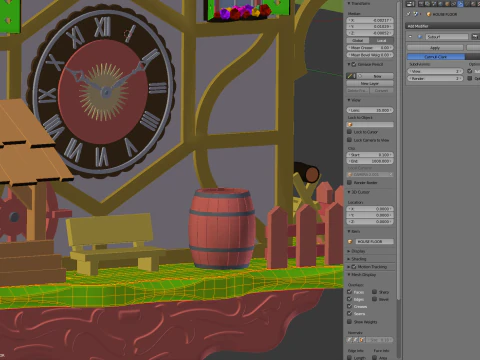Enable Lock Camera to View checkbox
Viewport: 480px width, 360px height.
pos(349,140)
